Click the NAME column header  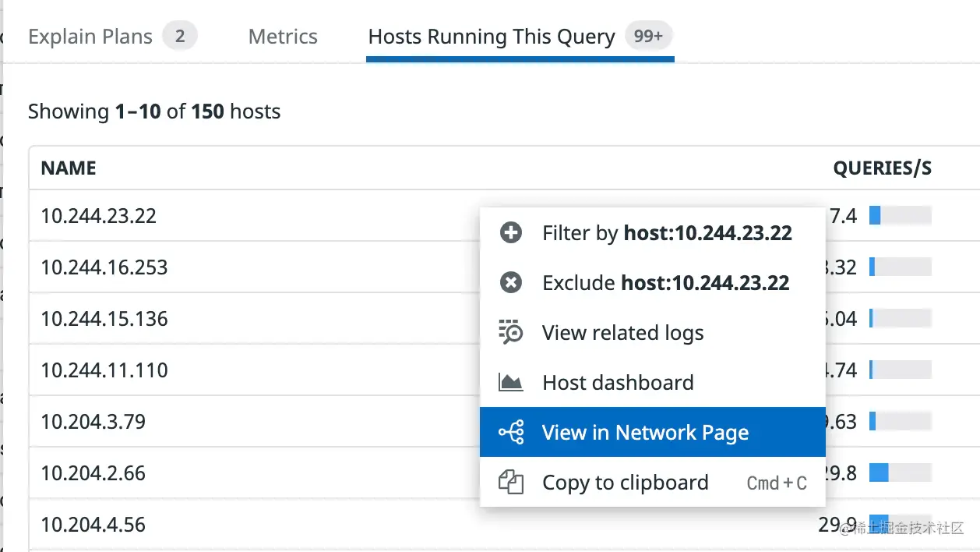point(69,168)
